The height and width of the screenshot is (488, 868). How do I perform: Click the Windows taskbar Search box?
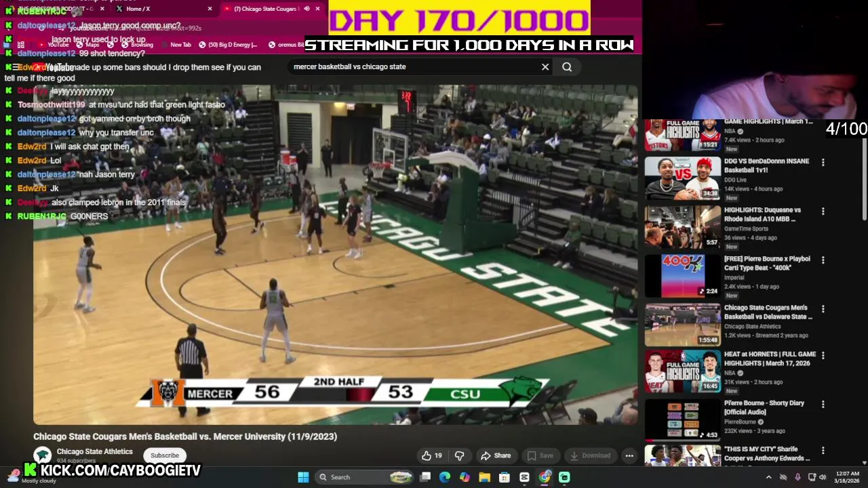click(365, 477)
